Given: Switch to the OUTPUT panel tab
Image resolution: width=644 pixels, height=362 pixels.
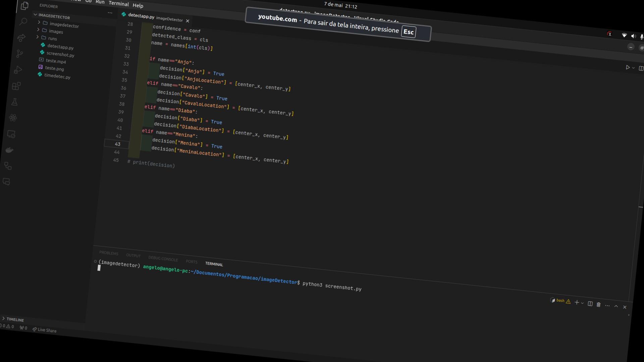Looking at the screenshot, I should coord(133,255).
